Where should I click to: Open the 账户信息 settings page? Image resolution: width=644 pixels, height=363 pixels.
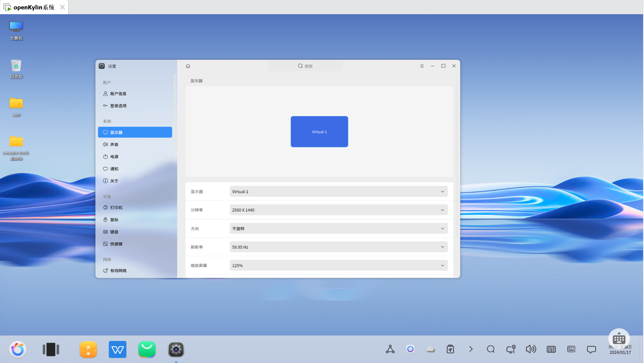coord(135,94)
